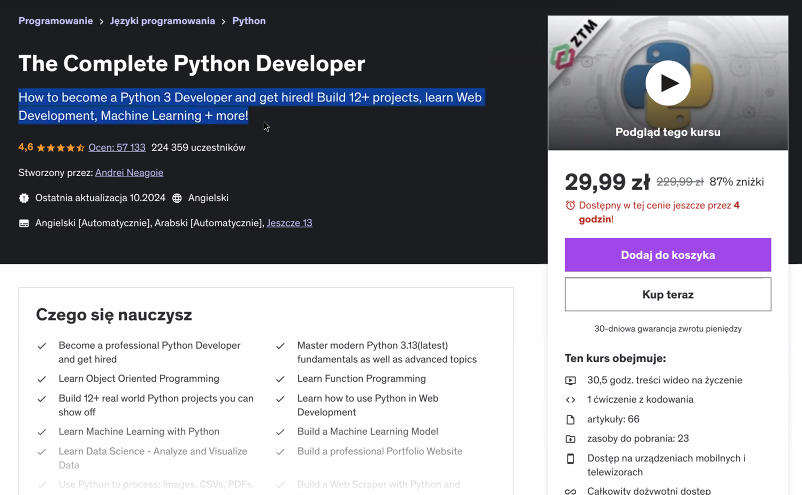This screenshot has height=495, width=802.
Task: Click checkmark beside Build a Machine Learning Model
Action: (280, 432)
